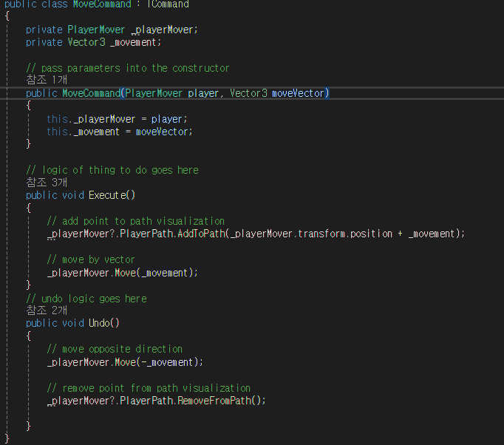Click the 'undo logic goes here' comment
Viewport: 504px width, 445px height.
click(86, 299)
